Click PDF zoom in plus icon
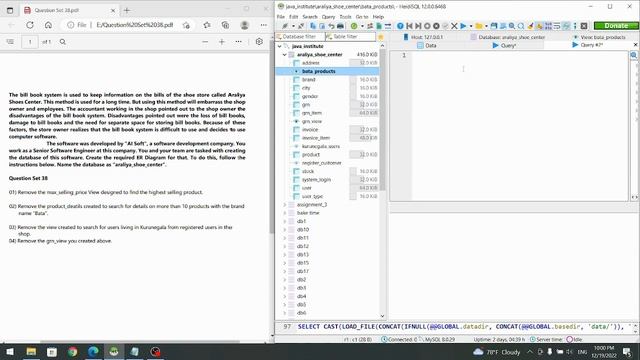This screenshot has width=640, height=360. click(x=222, y=42)
